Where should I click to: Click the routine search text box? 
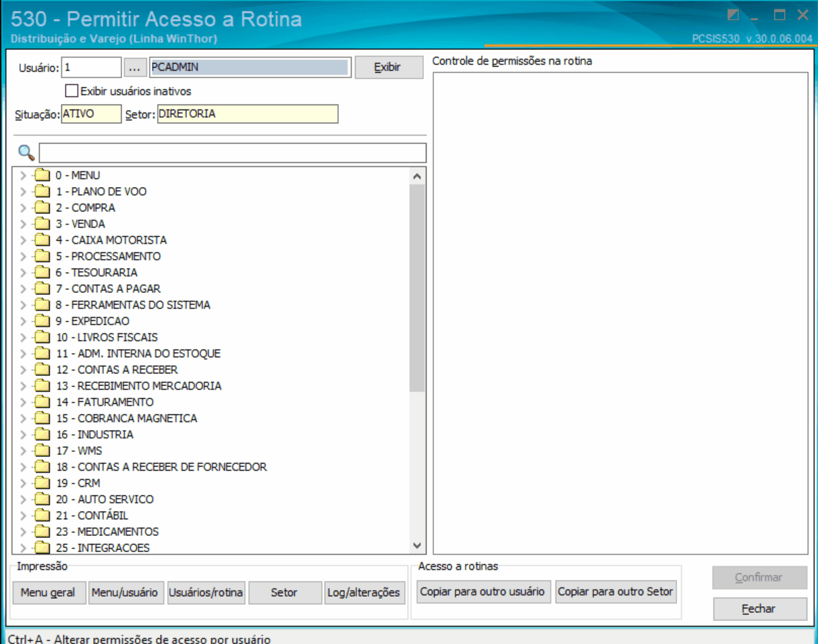coord(232,153)
